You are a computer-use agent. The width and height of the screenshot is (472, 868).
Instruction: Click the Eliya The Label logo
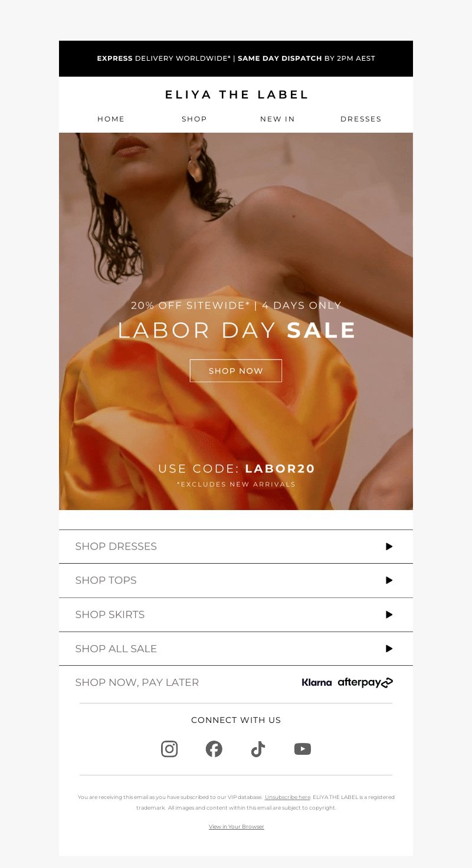pyautogui.click(x=237, y=94)
